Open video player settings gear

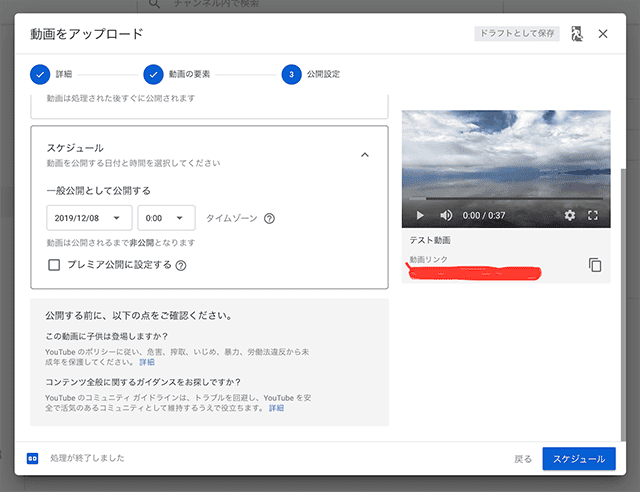pyautogui.click(x=570, y=215)
